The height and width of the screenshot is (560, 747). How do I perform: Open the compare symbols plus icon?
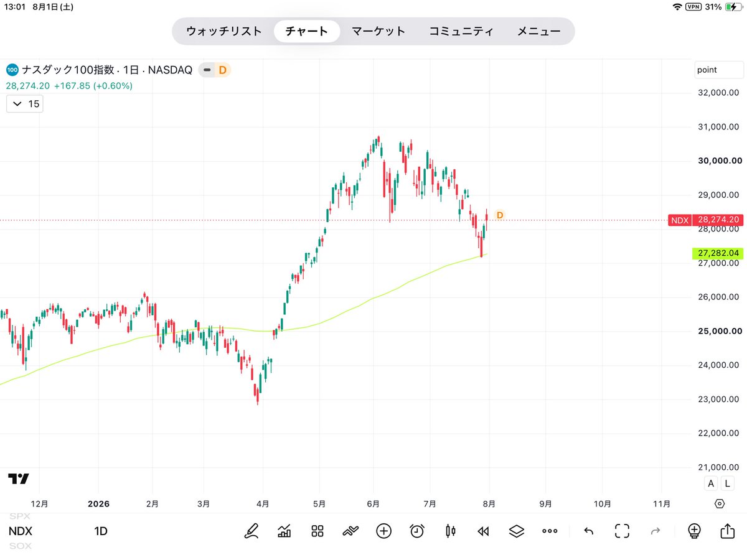tap(384, 531)
